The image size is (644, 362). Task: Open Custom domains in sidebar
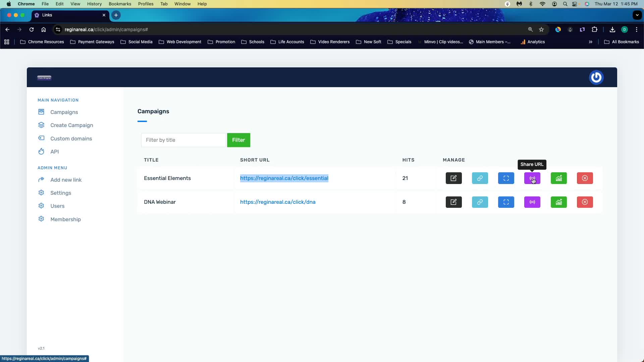(x=71, y=138)
